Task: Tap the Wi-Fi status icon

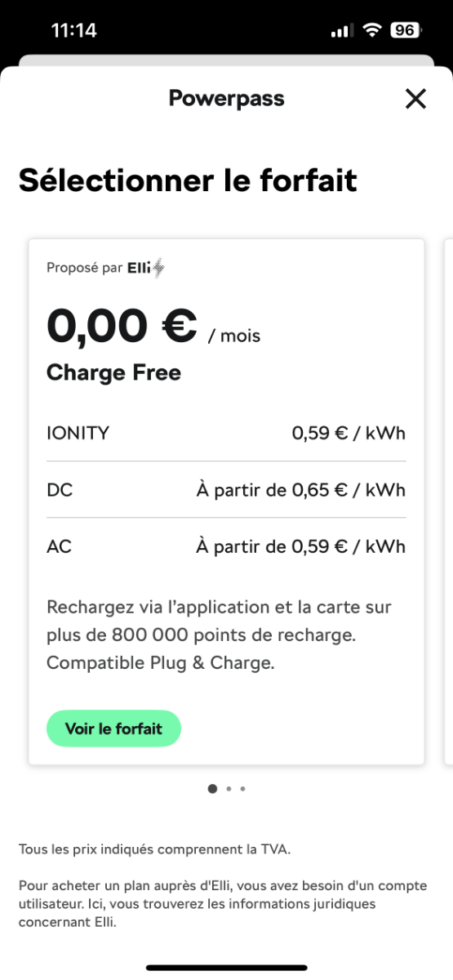Action: pos(373,31)
